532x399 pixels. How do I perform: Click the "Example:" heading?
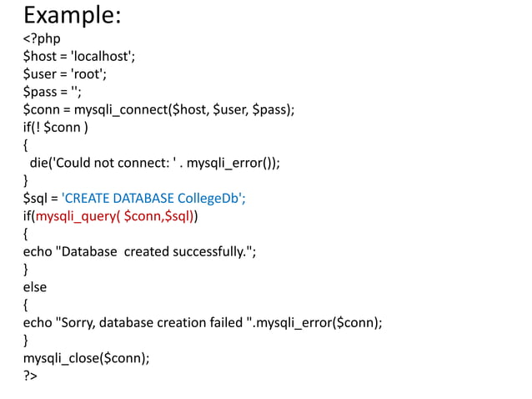(73, 16)
